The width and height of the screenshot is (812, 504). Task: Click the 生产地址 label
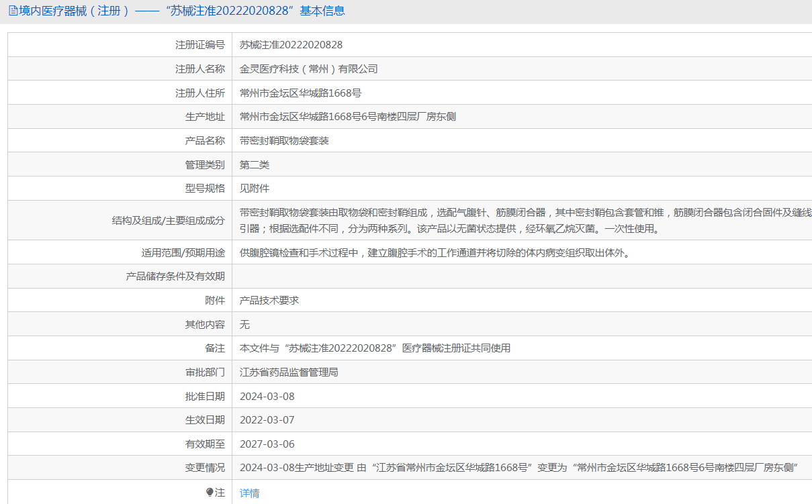[x=205, y=117]
